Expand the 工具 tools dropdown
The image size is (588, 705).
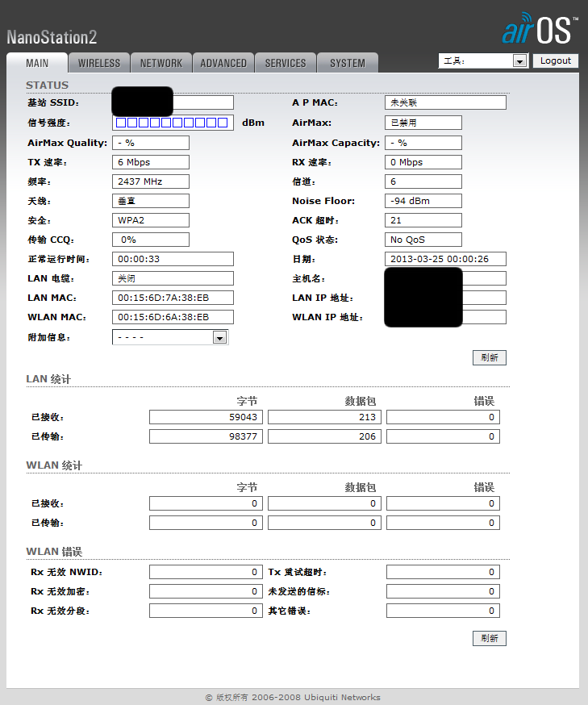483,60
